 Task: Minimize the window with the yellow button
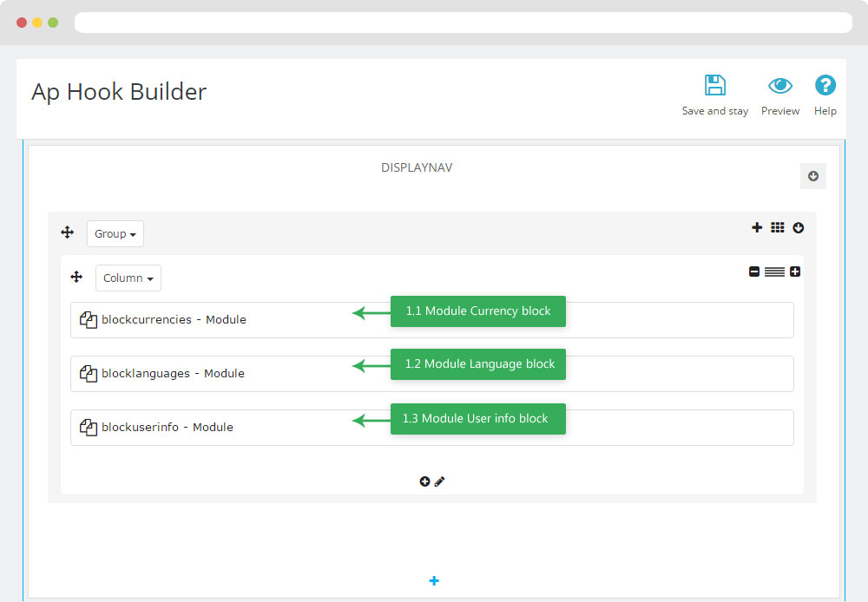pos(37,23)
